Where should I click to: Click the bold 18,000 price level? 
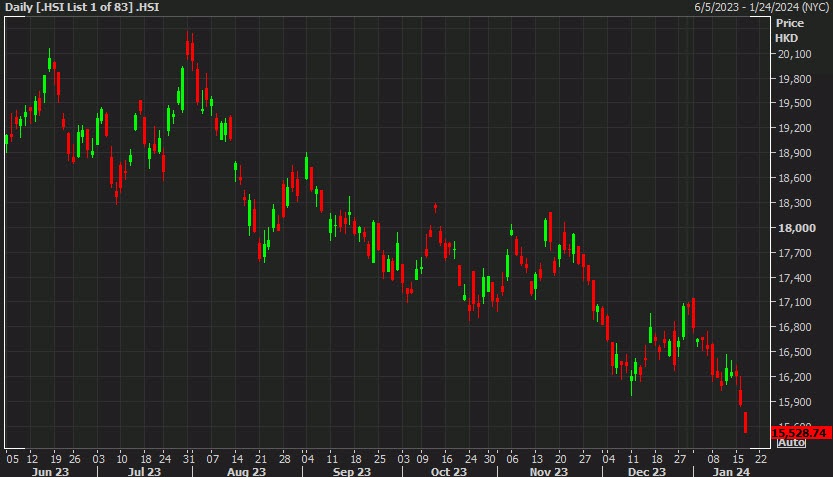pyautogui.click(x=794, y=228)
